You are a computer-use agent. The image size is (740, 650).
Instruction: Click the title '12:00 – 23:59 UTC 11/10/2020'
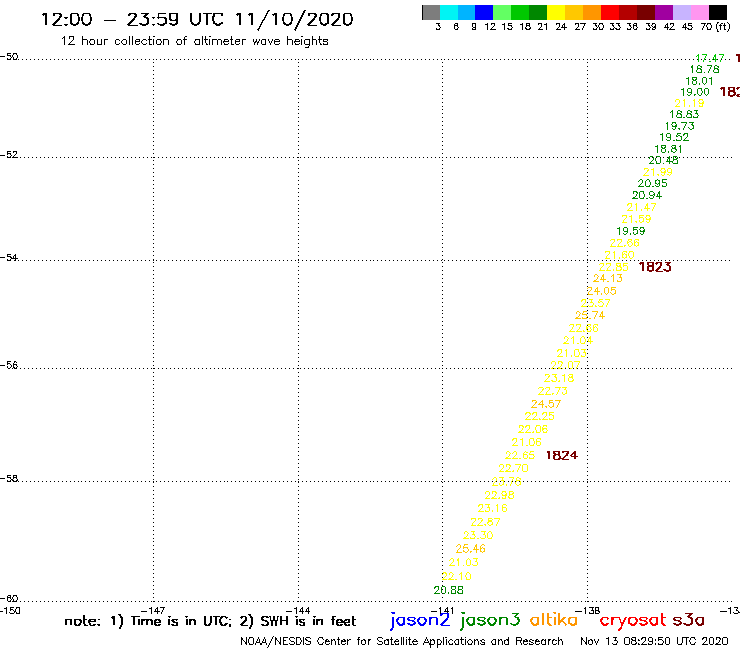point(197,20)
